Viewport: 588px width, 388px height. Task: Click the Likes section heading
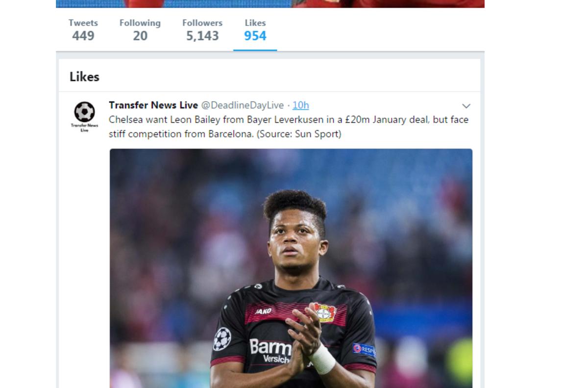pos(84,77)
